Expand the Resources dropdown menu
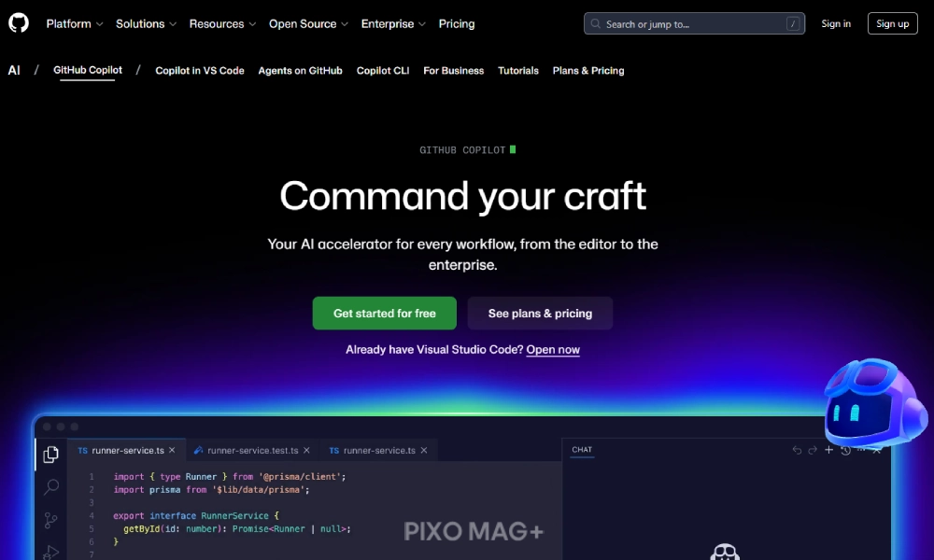Image resolution: width=934 pixels, height=560 pixels. [222, 24]
